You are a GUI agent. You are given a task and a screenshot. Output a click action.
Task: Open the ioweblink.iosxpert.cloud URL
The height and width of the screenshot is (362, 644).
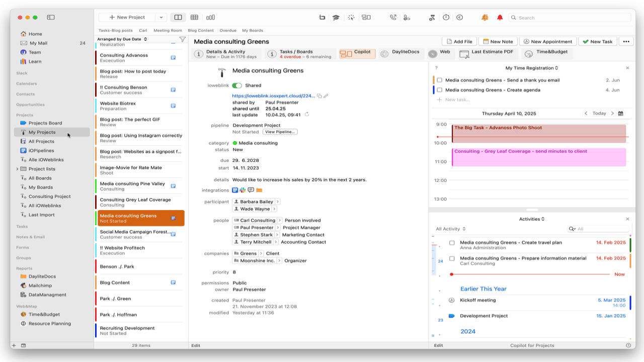point(273,96)
